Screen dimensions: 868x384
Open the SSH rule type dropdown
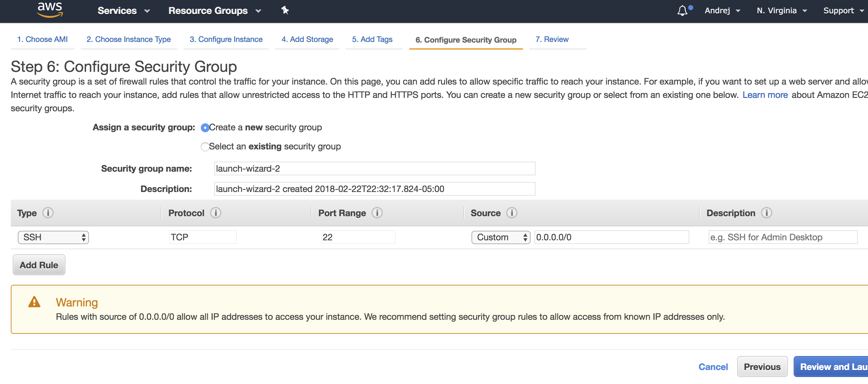coord(53,237)
